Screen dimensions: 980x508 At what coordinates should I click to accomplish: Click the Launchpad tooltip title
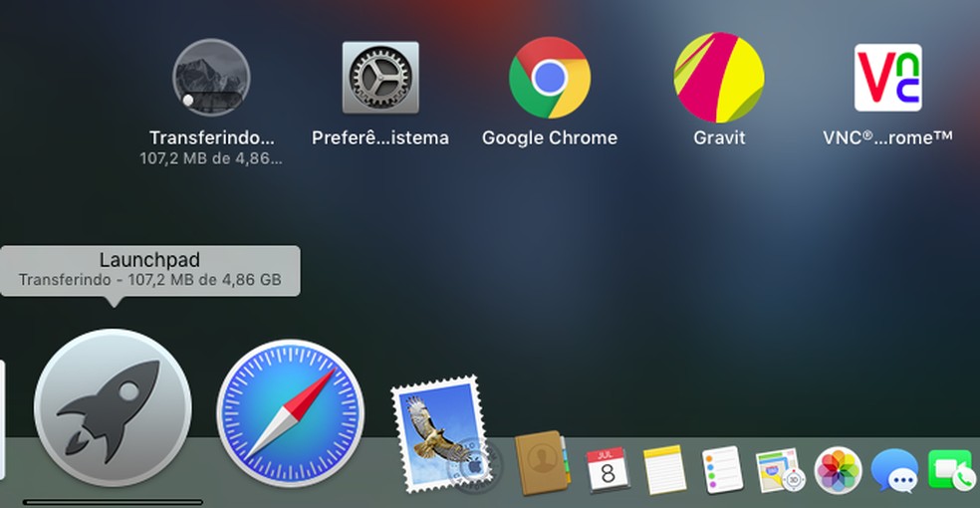tap(150, 259)
